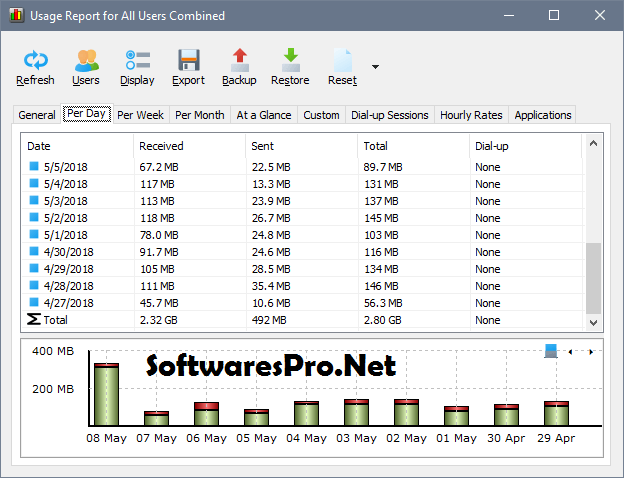Click the blue square icon for 5/2/2018
The image size is (624, 478).
point(34,217)
